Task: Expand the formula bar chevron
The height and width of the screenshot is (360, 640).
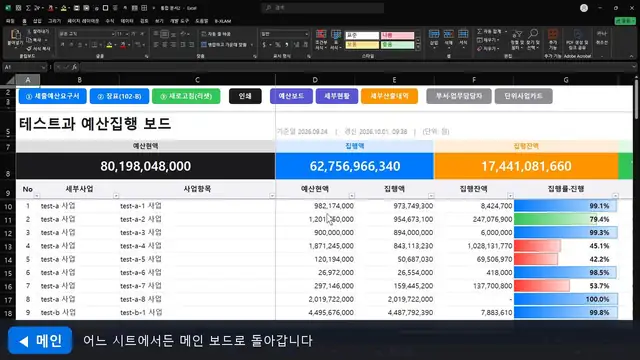Action: pos(633,67)
